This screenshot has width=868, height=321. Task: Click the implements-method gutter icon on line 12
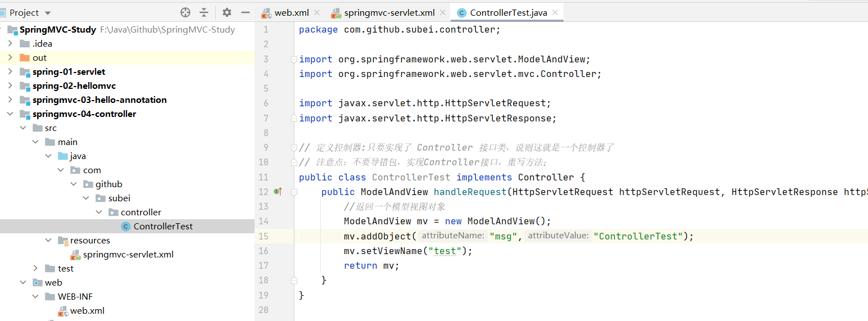click(277, 192)
